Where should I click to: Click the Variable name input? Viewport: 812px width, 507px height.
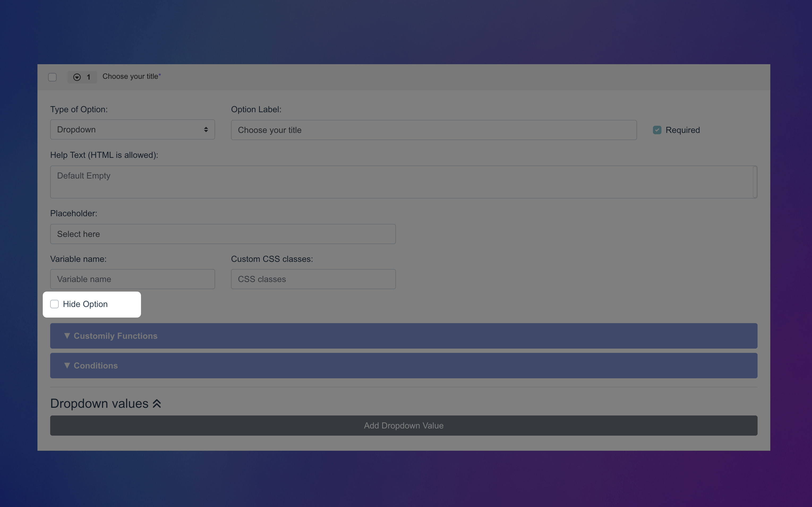[132, 279]
